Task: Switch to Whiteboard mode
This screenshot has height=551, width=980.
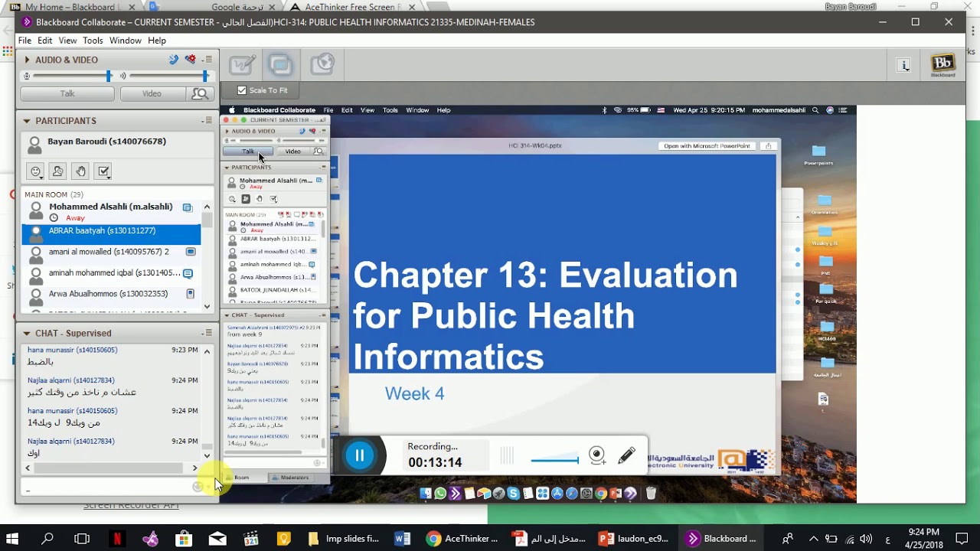Action: click(242, 65)
